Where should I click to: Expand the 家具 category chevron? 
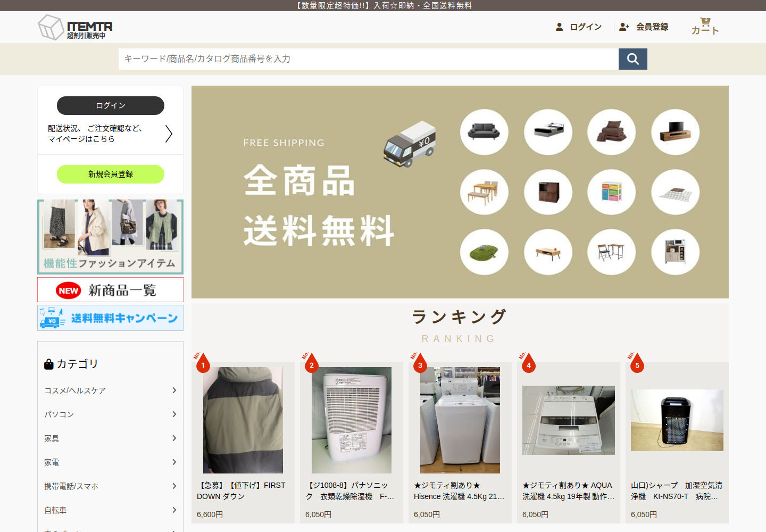[174, 438]
